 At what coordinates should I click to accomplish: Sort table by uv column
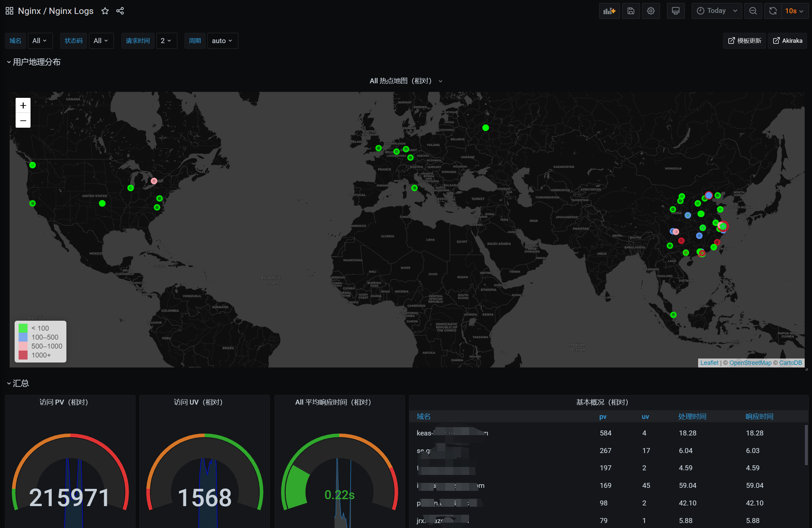[645, 417]
